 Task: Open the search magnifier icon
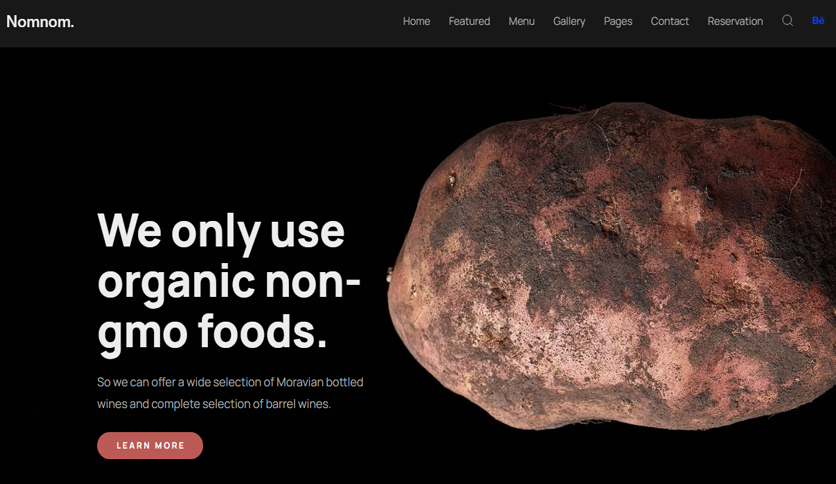(x=787, y=21)
